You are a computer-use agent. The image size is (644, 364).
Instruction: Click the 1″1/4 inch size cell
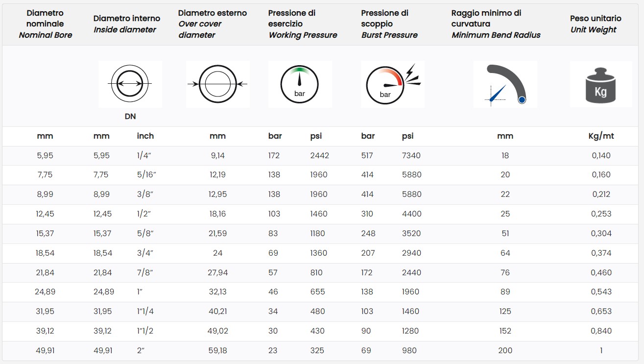coord(145,311)
